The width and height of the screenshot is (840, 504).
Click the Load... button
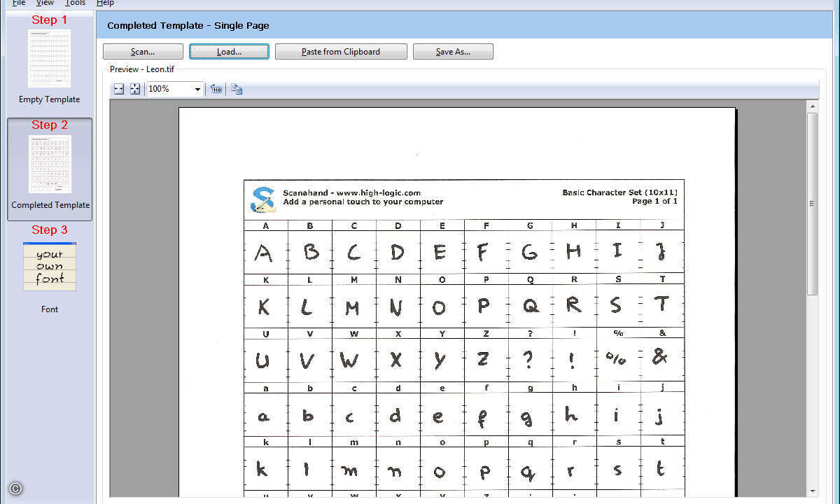pos(229,52)
